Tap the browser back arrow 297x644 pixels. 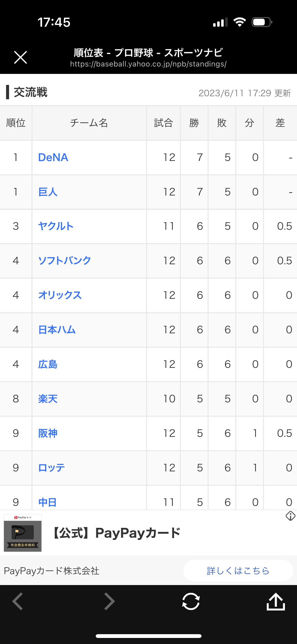point(18,601)
